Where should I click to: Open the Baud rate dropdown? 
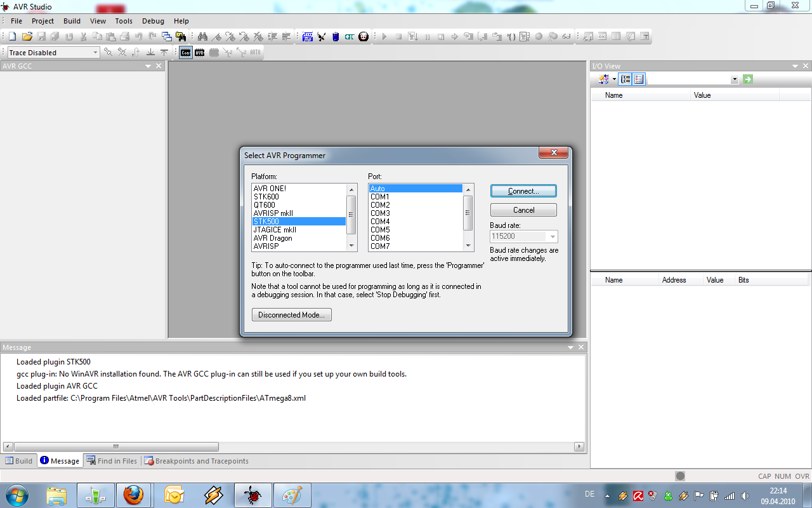pos(552,236)
